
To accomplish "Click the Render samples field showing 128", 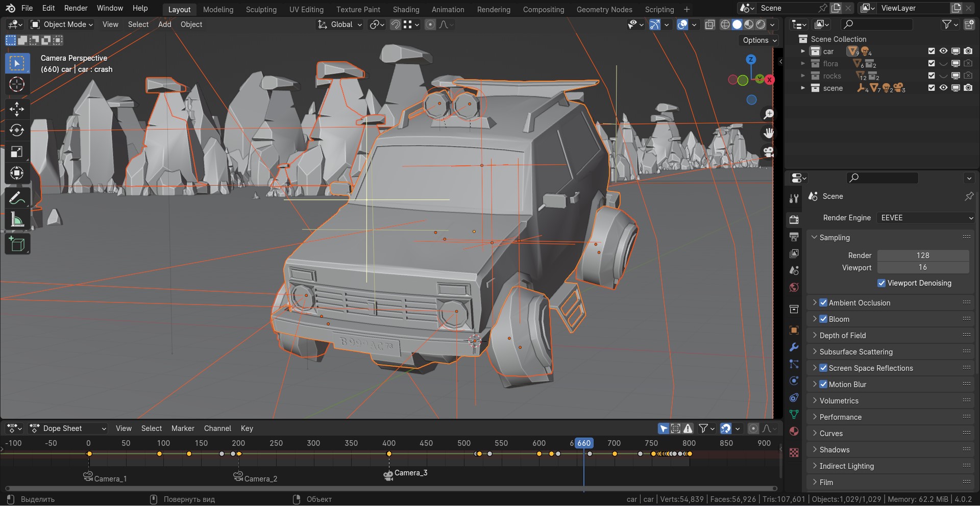I will coord(922,256).
